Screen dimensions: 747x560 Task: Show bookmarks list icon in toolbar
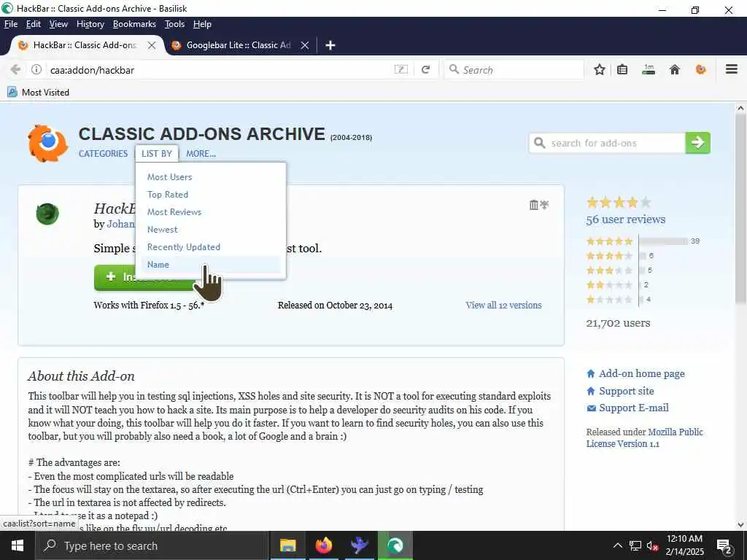pos(622,69)
